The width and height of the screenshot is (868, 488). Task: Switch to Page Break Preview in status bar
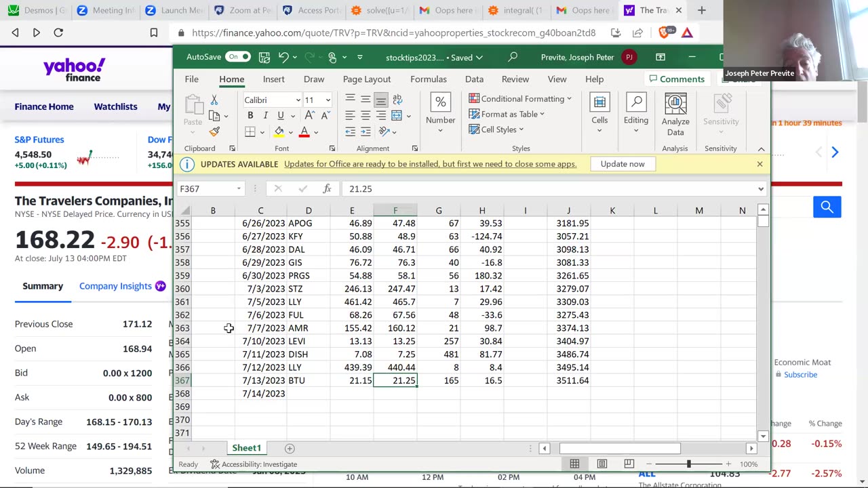click(x=629, y=464)
